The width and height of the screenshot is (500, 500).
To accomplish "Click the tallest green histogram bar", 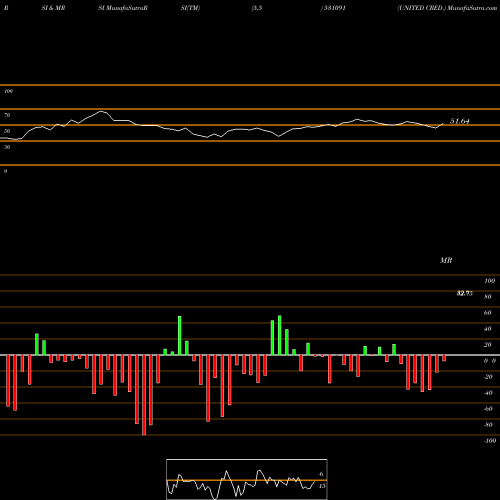I will coord(280,335).
